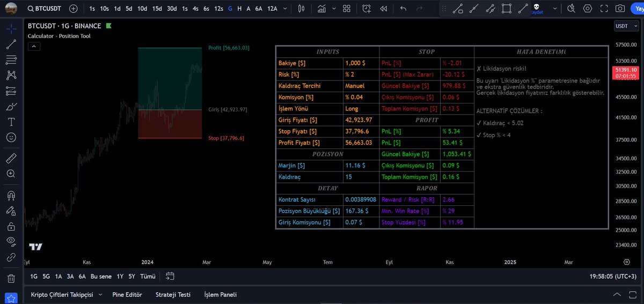Set the date range to 3A
This screenshot has width=644, height=304.
70,276
